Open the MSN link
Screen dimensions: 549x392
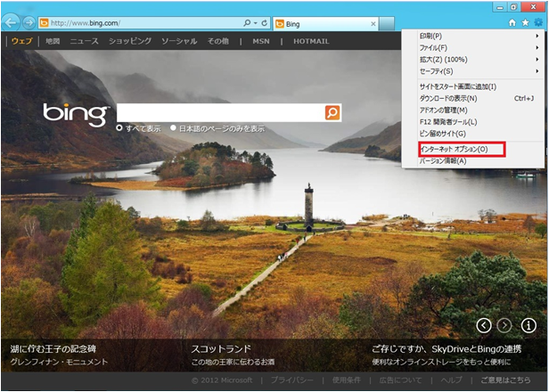[261, 41]
